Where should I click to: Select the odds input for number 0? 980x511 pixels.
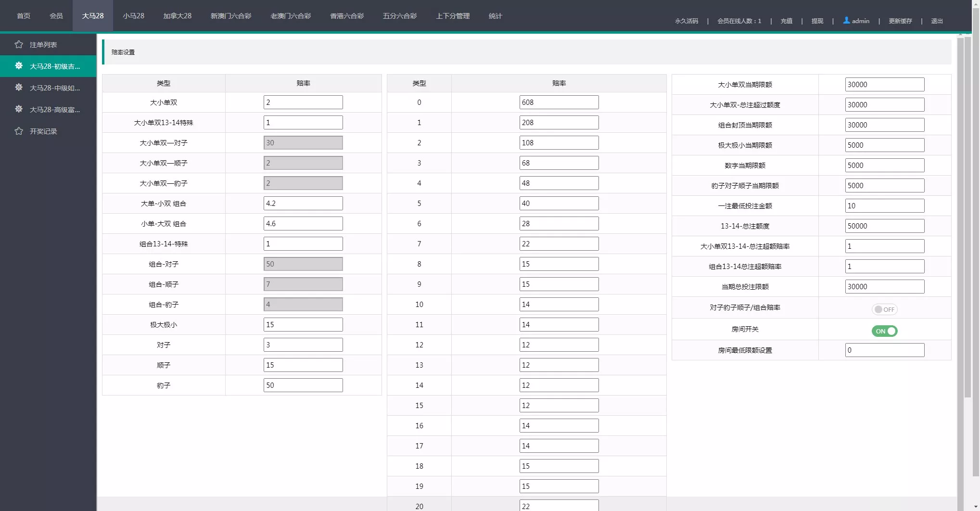559,102
